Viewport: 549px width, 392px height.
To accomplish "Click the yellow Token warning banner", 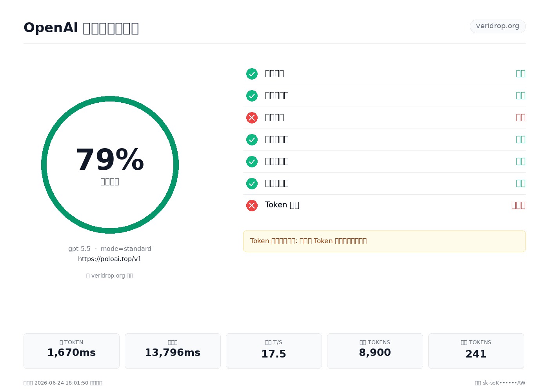I will click(384, 241).
